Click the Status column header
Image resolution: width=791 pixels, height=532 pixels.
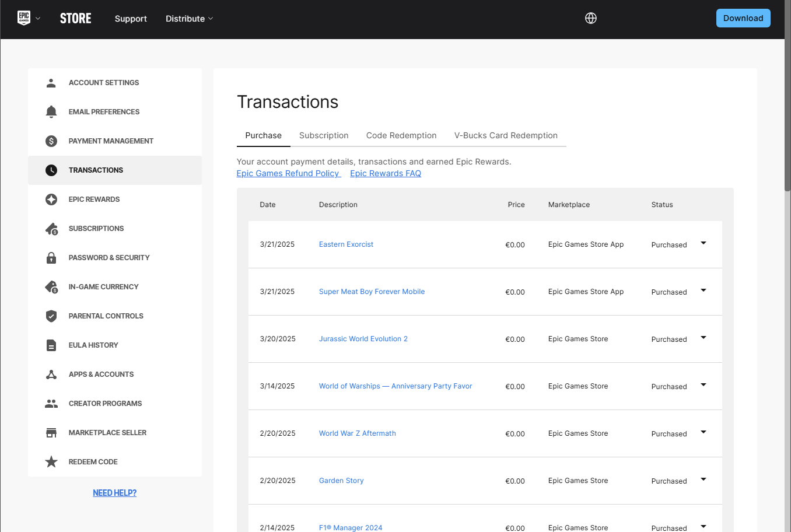coord(662,205)
